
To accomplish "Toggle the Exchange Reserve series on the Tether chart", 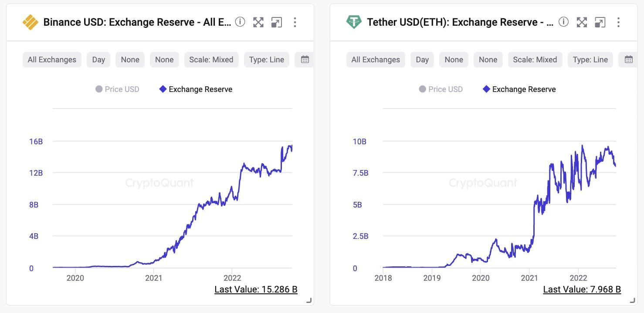I will pyautogui.click(x=519, y=89).
